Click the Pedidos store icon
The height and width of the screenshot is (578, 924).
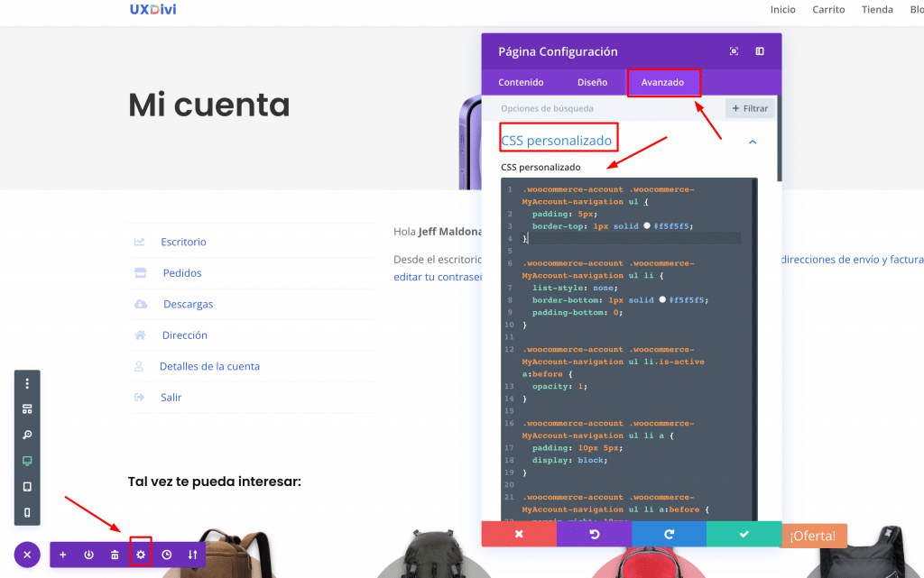click(x=140, y=272)
